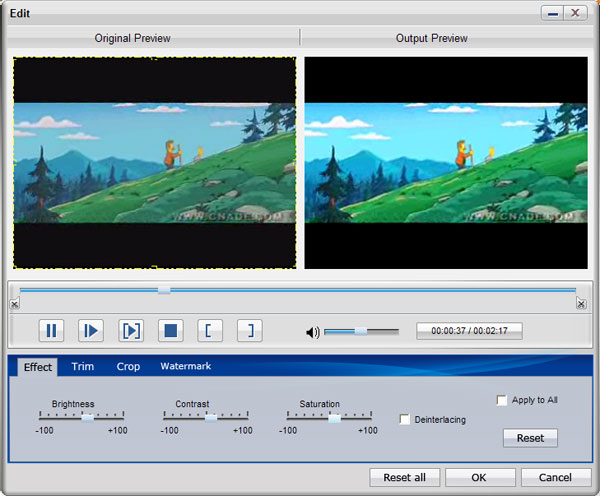Click the Contrast slider handle

point(211,418)
